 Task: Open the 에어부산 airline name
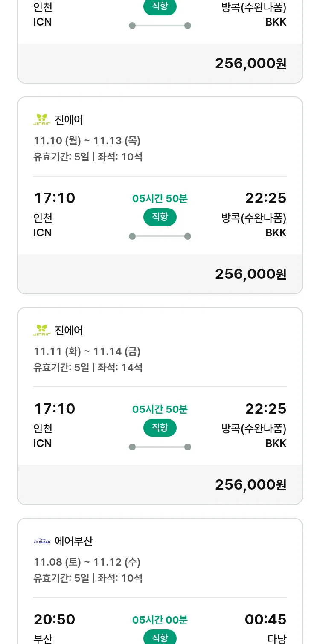(x=74, y=541)
